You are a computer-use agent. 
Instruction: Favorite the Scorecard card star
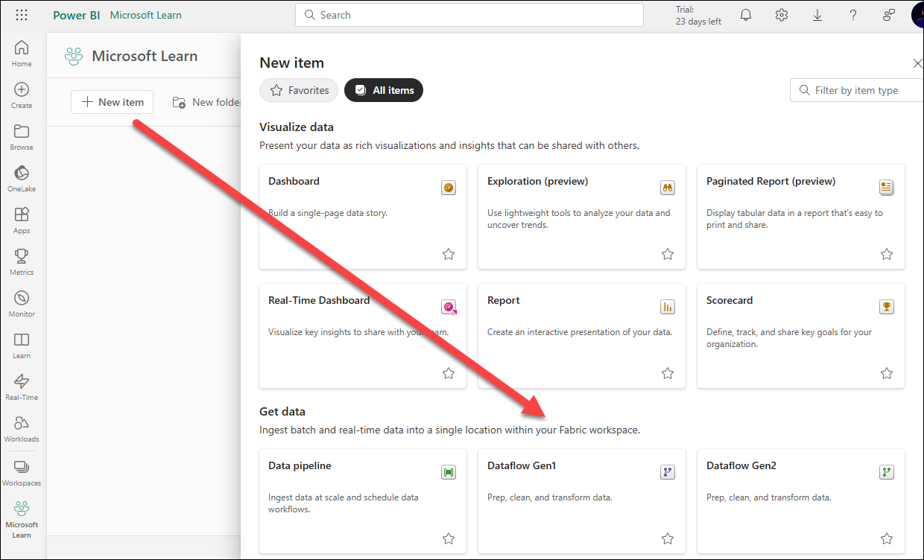pyautogui.click(x=887, y=373)
